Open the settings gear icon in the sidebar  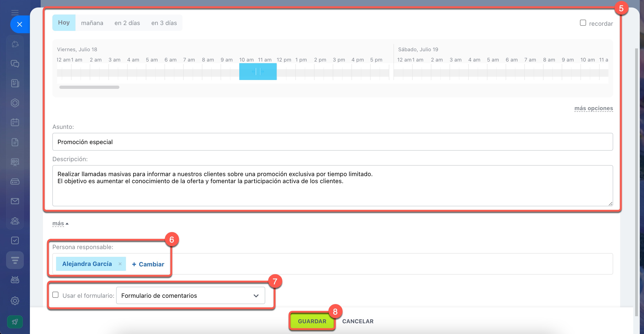pyautogui.click(x=15, y=301)
